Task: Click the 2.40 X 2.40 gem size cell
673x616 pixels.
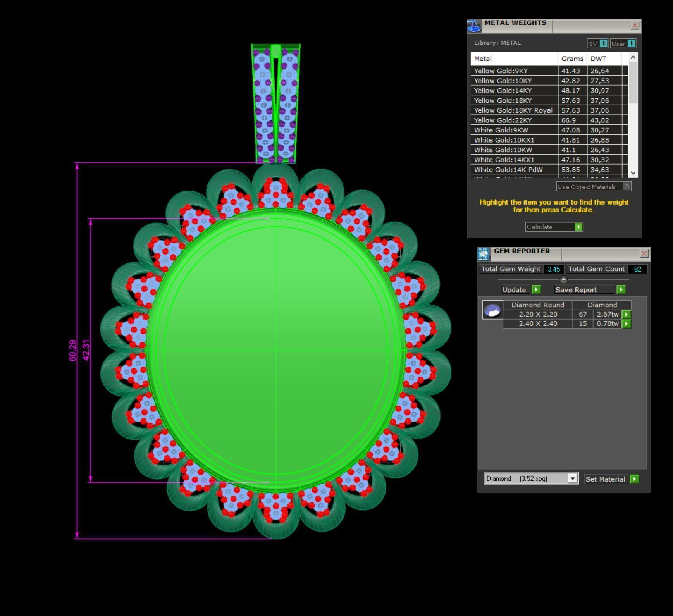Action: [538, 324]
